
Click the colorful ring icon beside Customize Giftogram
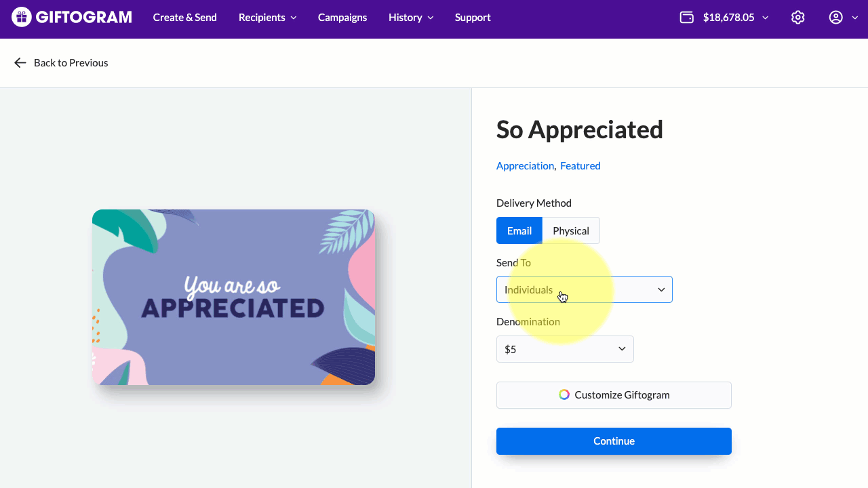564,395
